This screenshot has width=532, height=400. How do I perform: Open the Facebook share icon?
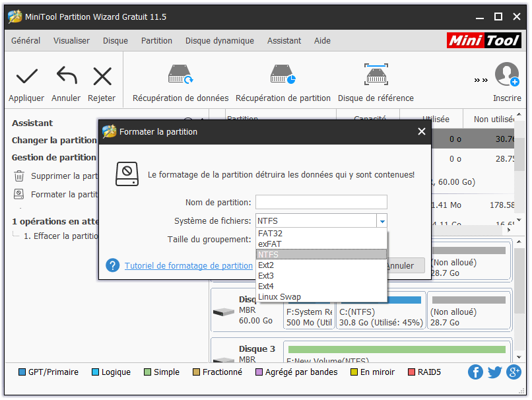click(x=475, y=372)
